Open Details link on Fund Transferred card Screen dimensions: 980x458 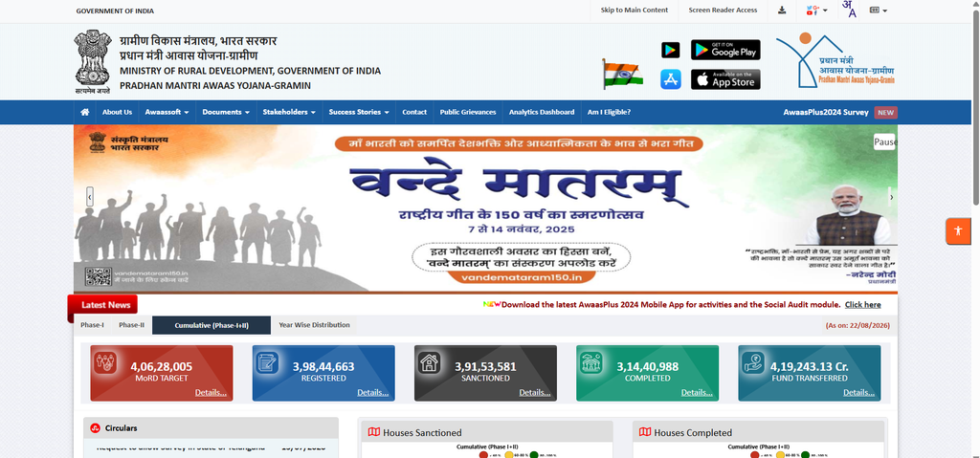pyautogui.click(x=858, y=392)
